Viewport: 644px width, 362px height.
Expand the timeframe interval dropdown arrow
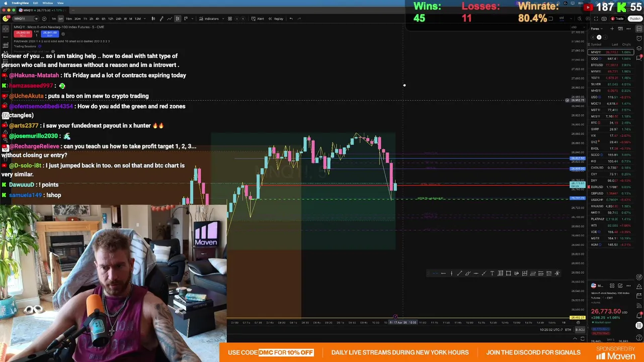[x=145, y=19]
